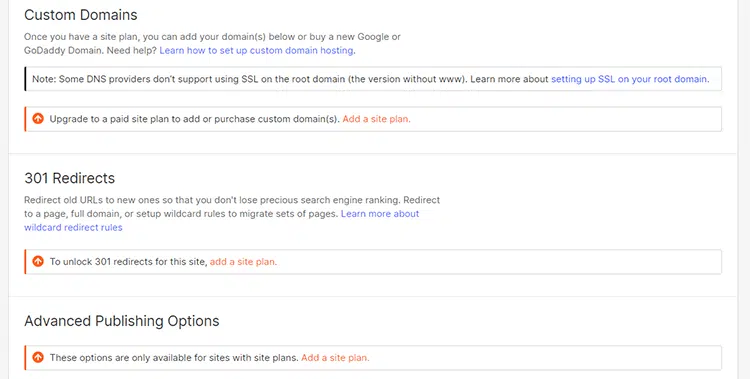Open the setting up SSL on root domain link
750x379 pixels.
(x=630, y=79)
